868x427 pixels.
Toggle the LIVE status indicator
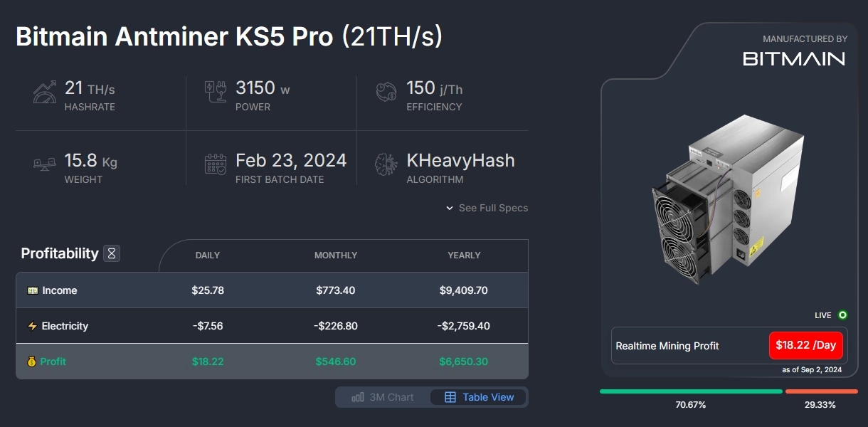[x=842, y=315]
